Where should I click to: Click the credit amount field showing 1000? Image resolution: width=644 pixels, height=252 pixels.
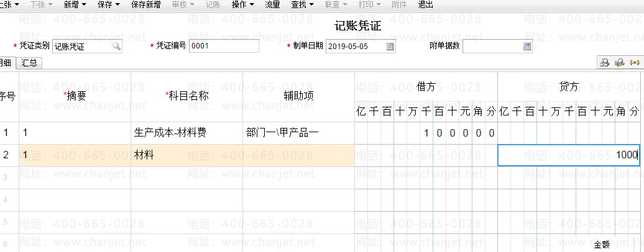click(569, 155)
